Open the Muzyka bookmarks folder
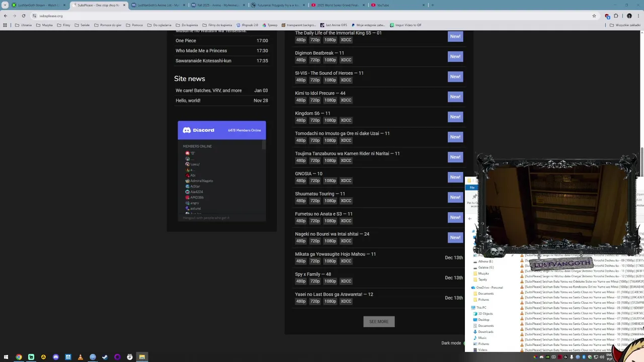644x362 pixels. [x=44, y=25]
